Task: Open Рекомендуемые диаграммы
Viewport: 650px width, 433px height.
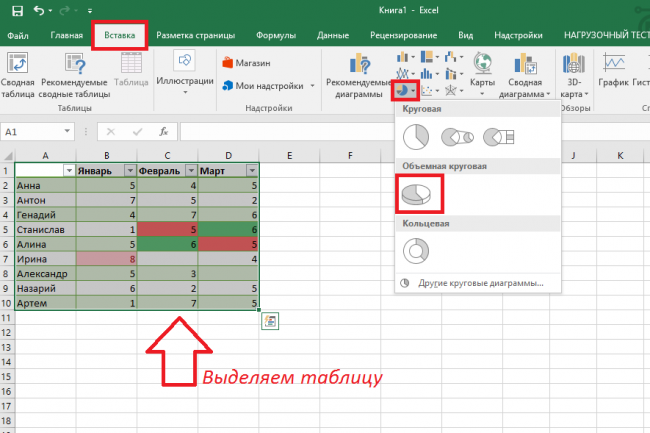Action: 359,75
